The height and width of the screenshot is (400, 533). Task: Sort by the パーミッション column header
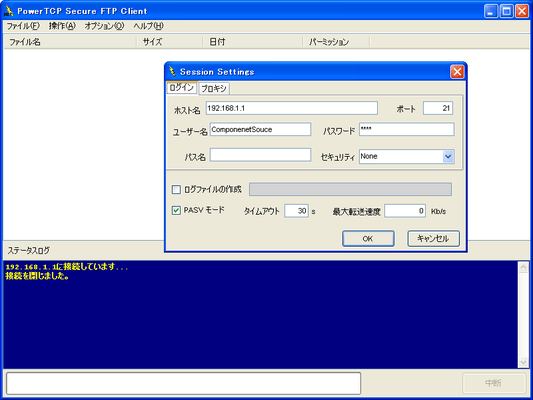tap(337, 42)
